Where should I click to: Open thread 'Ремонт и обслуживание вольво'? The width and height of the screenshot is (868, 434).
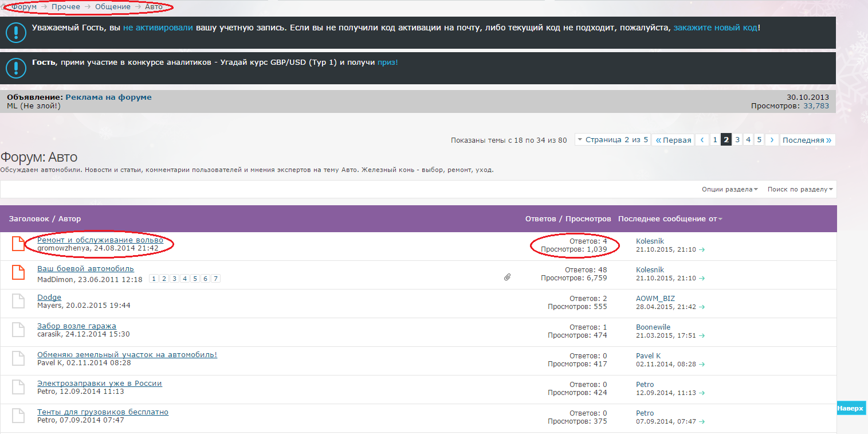100,240
